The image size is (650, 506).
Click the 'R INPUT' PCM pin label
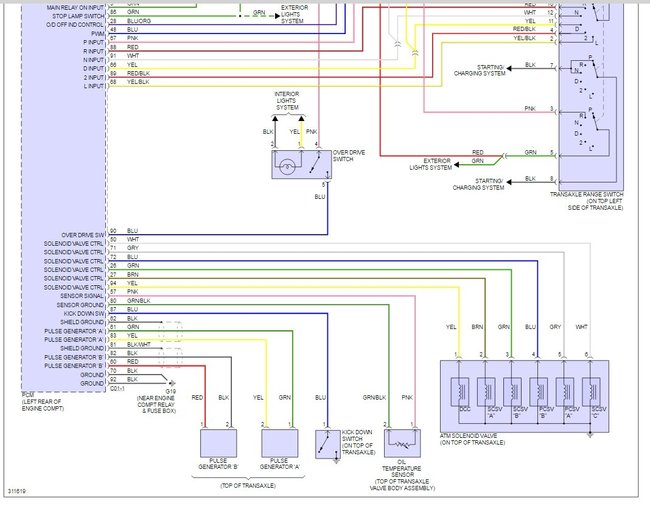pos(93,51)
